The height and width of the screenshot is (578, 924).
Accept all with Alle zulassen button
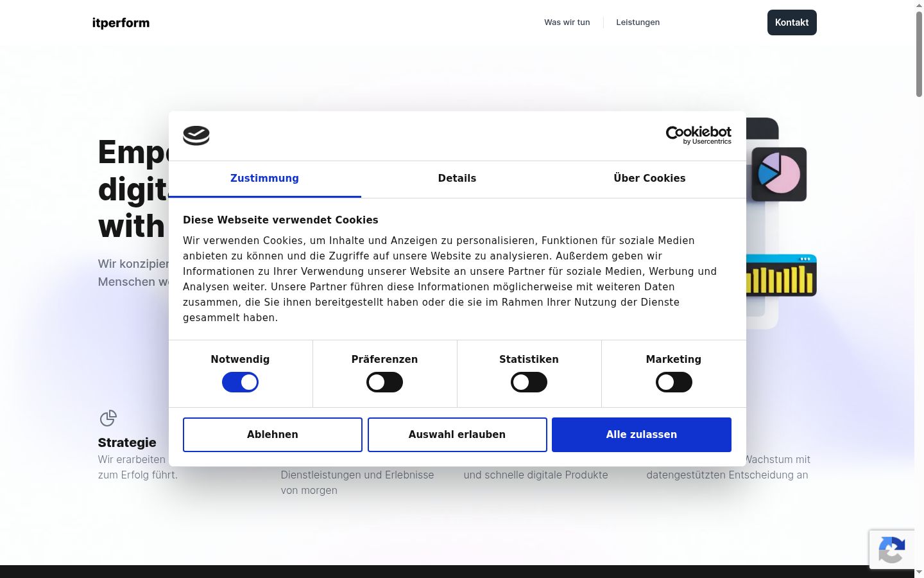642,435
